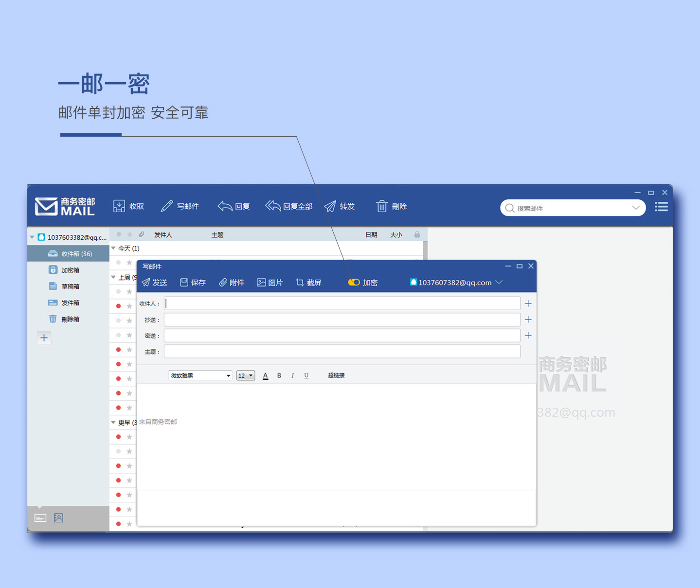Click the star column header

point(129,234)
